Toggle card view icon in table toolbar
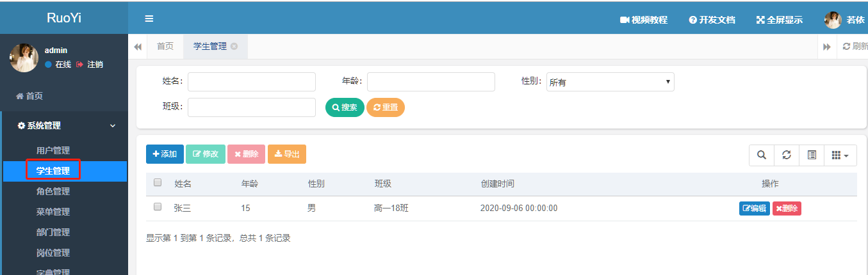The width and height of the screenshot is (868, 275). [812, 155]
